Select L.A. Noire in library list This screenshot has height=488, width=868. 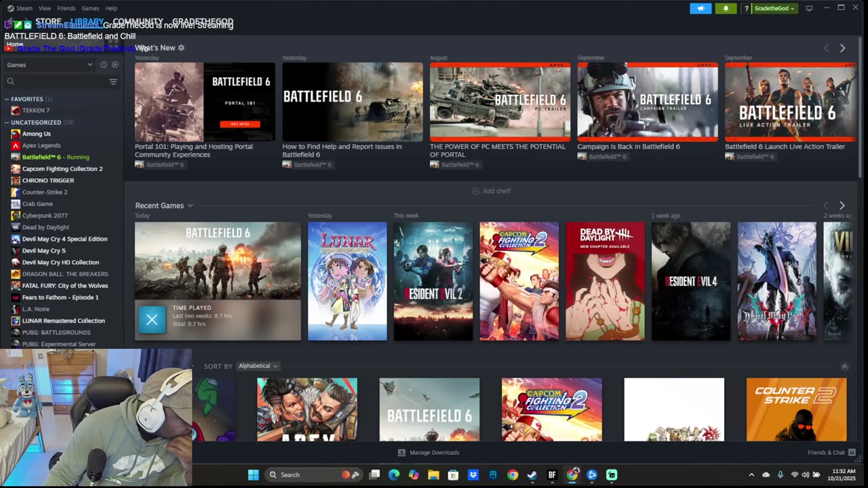(36, 309)
